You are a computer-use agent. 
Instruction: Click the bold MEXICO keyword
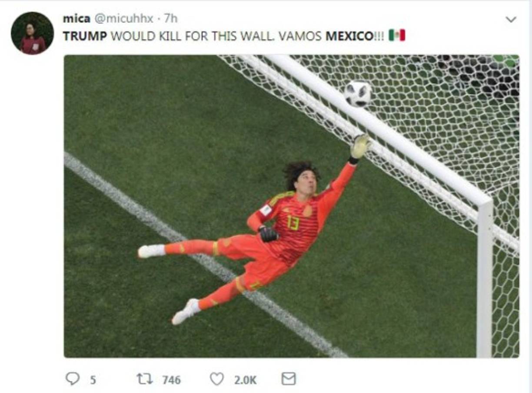tap(349, 36)
